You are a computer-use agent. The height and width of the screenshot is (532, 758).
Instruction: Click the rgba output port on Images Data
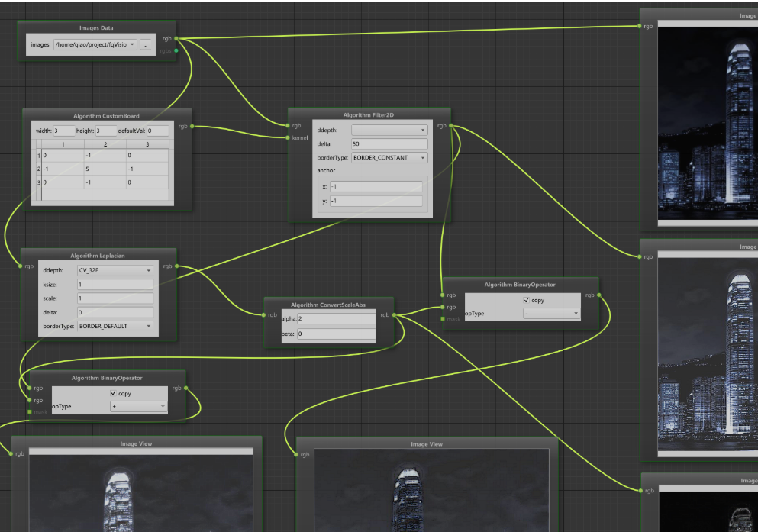click(176, 51)
